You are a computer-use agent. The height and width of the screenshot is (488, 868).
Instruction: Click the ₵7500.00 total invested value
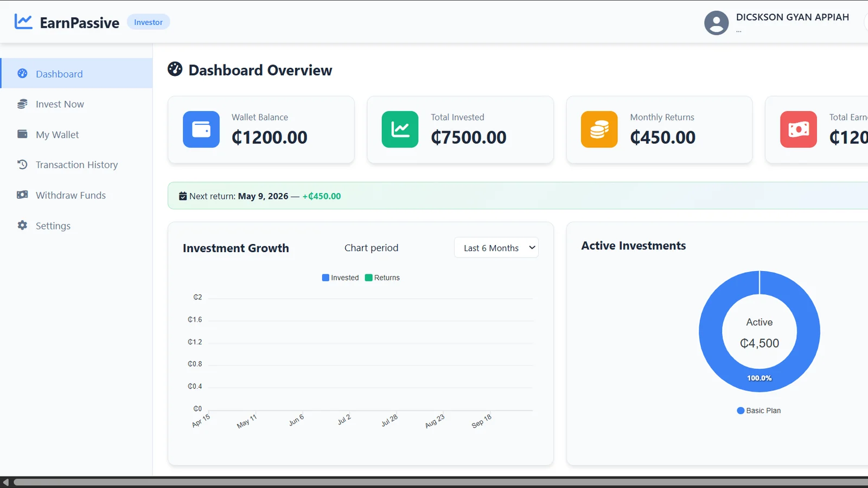469,138
